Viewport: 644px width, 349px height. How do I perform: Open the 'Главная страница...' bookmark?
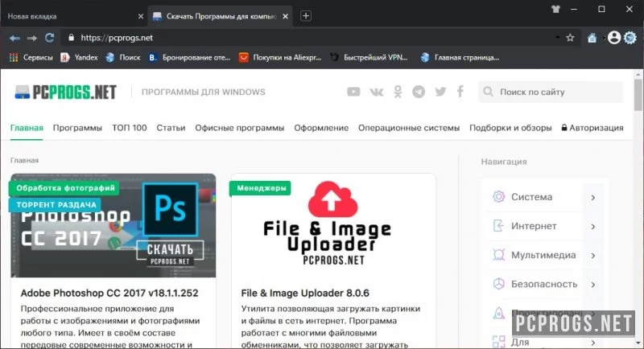[x=460, y=57]
